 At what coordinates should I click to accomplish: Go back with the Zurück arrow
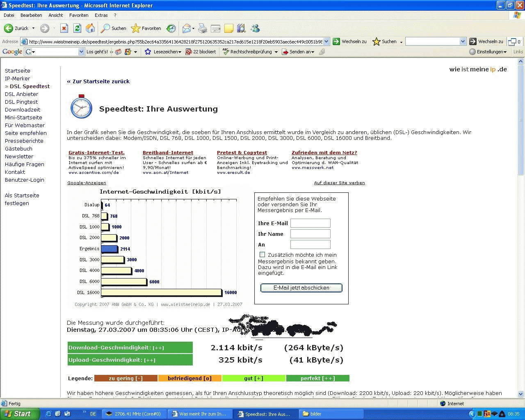point(16,28)
